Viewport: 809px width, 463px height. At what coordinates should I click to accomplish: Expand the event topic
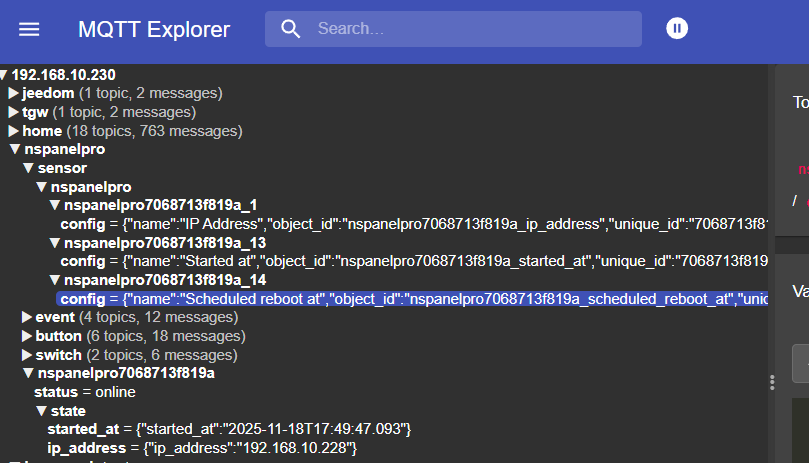27,317
